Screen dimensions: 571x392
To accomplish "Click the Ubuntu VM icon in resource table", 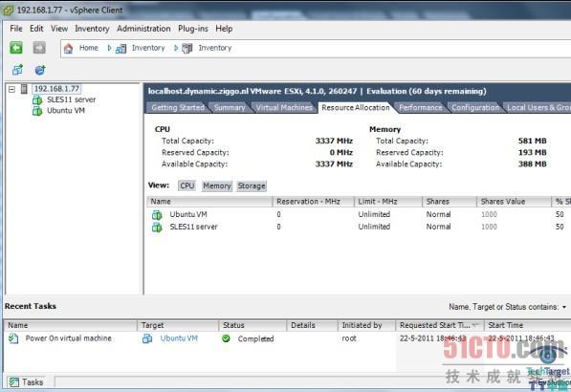I will point(157,215).
